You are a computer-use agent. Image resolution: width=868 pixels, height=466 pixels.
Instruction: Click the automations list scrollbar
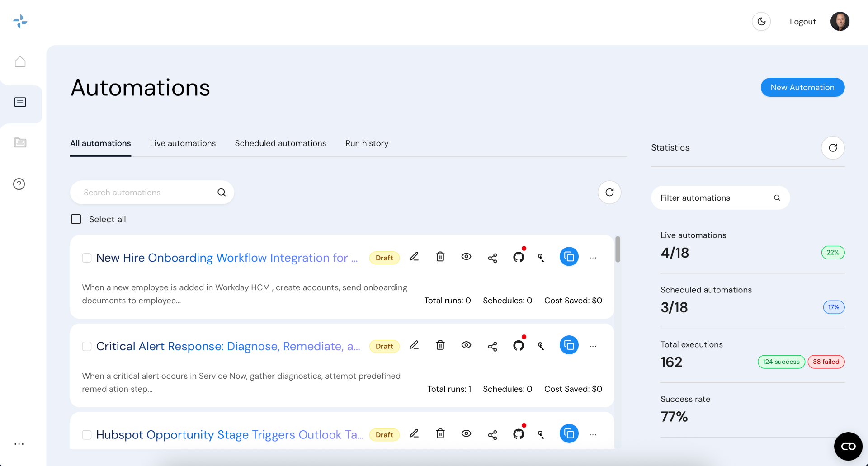click(x=618, y=249)
